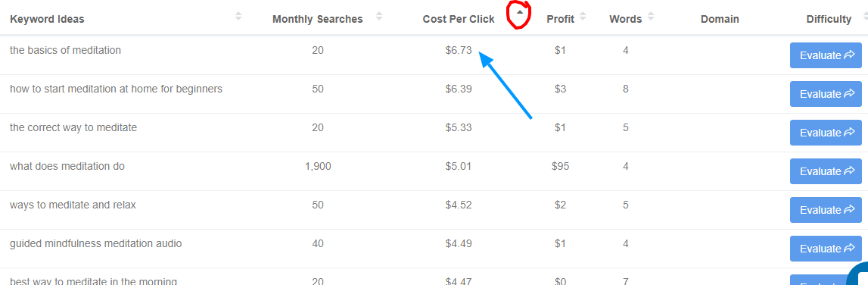Select keyword what does meditation do
This screenshot has width=868, height=285.
[67, 166]
